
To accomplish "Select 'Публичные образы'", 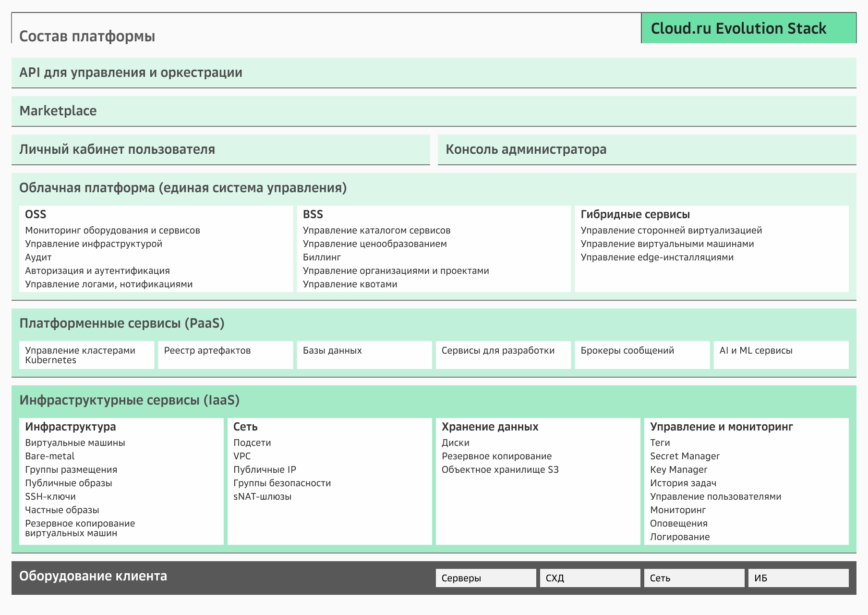I will pyautogui.click(x=69, y=483).
